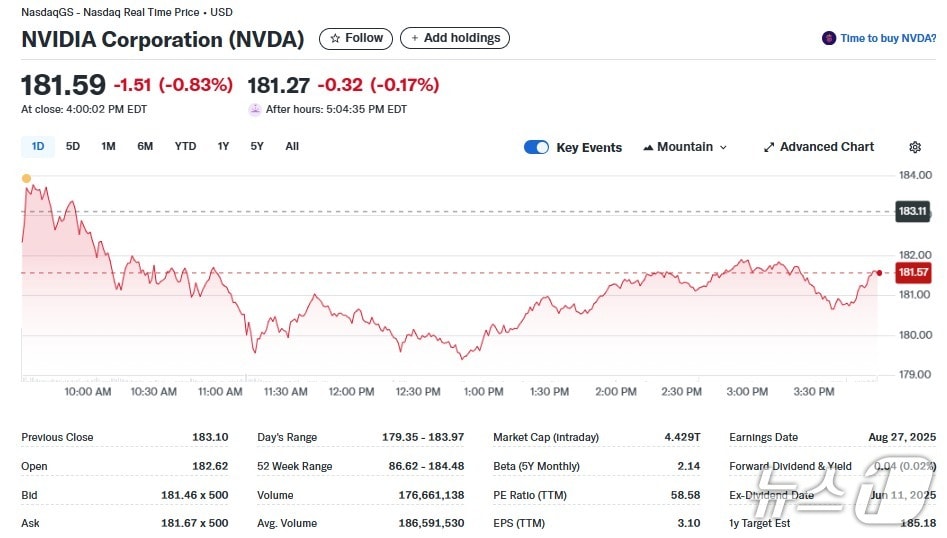
Task: Select the 1D time range tab
Action: 38,147
